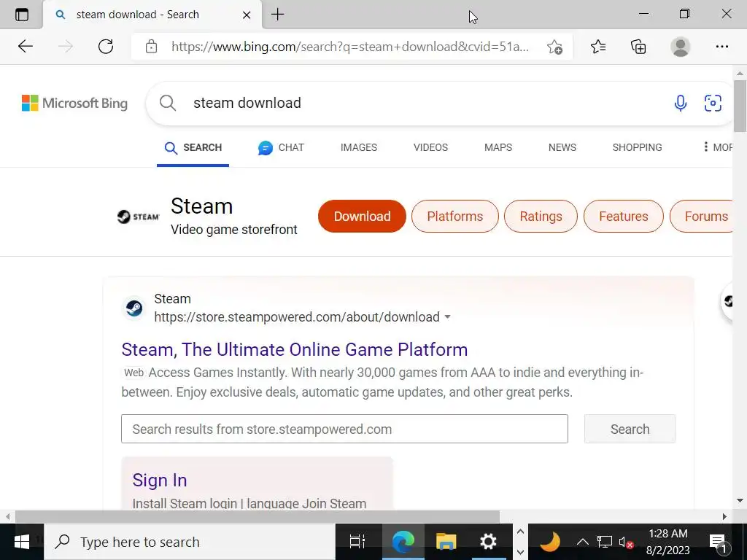Click the horizontal scrollbar thumb
This screenshot has height=560, width=747.
(258, 517)
